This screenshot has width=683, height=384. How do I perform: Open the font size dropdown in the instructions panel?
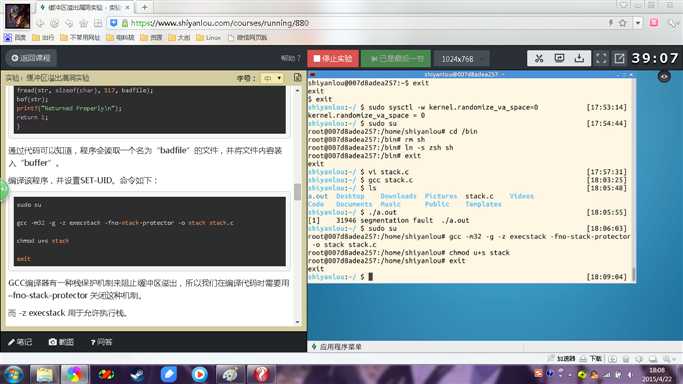(x=272, y=78)
